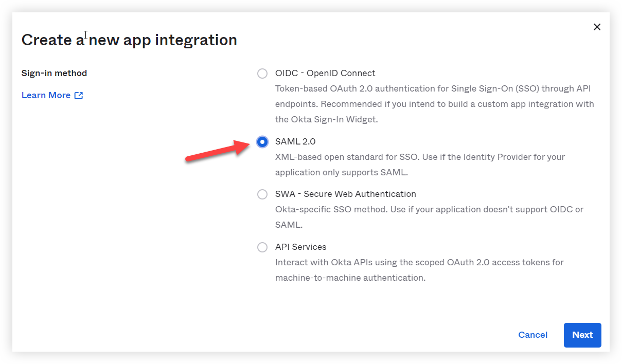The width and height of the screenshot is (622, 364).
Task: Click the Create a new app integration title
Action: (129, 40)
